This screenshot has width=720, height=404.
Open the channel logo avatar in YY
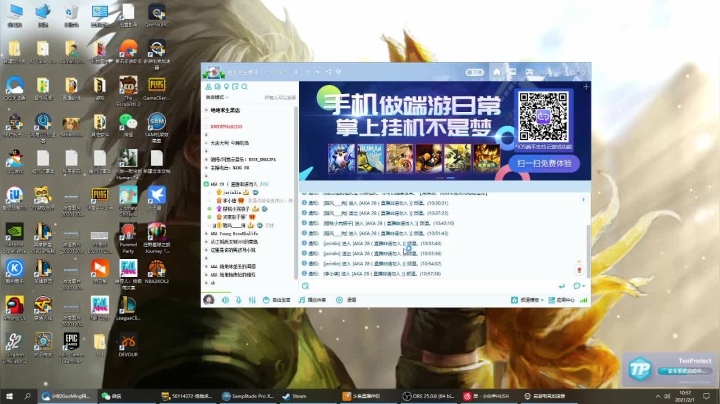coord(213,72)
